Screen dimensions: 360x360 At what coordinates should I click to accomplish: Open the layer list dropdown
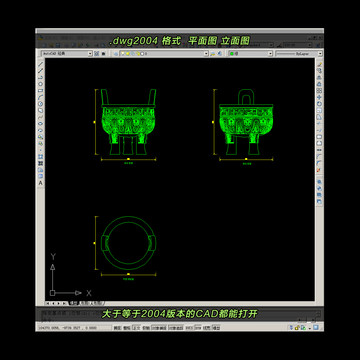tap(164, 53)
